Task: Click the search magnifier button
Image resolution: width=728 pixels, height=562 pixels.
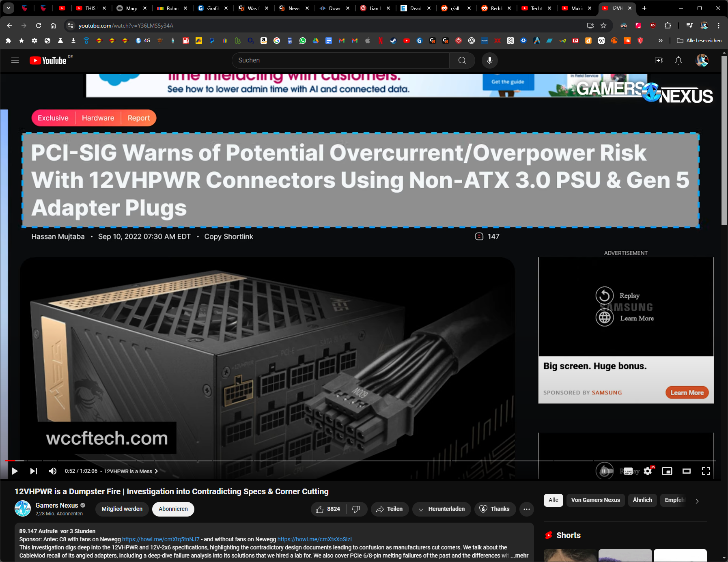Action: [462, 60]
